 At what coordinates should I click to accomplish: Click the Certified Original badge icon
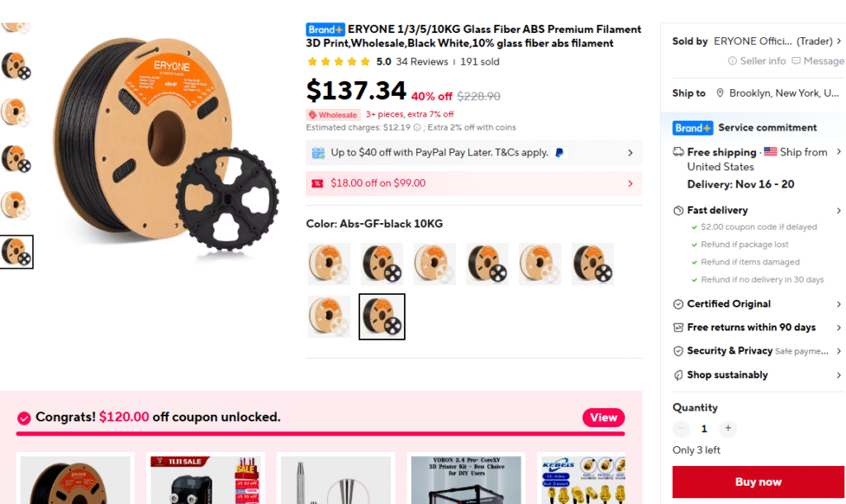(x=678, y=304)
